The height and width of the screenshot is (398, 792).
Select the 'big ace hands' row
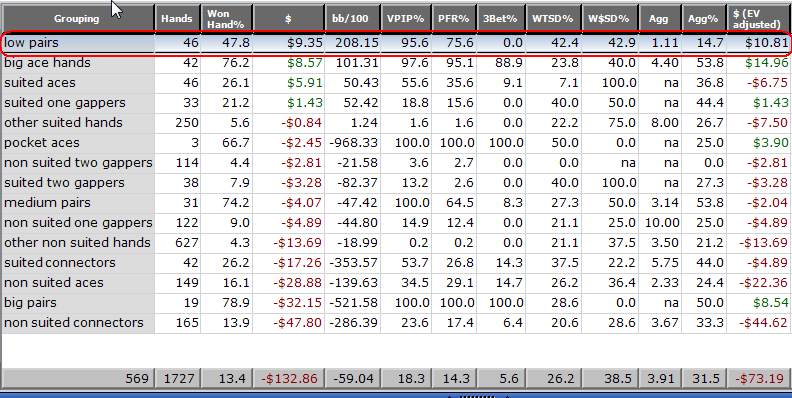pos(396,63)
